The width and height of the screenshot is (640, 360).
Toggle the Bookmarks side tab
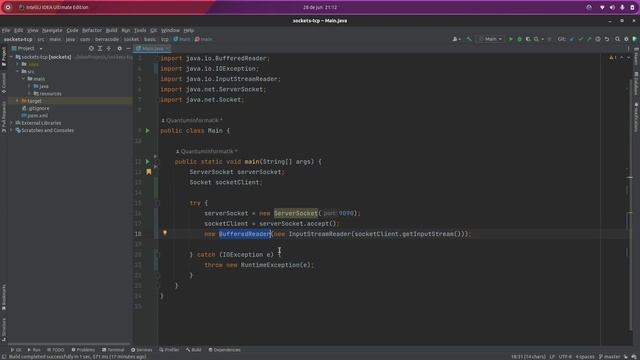click(4, 297)
